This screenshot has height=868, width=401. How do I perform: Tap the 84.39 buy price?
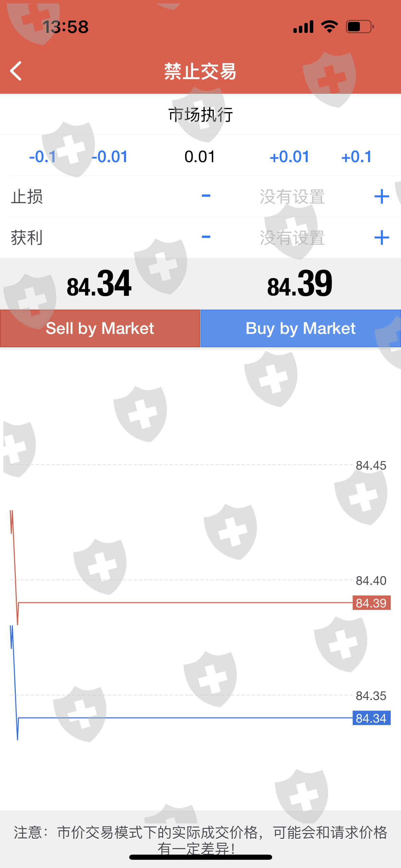click(300, 284)
